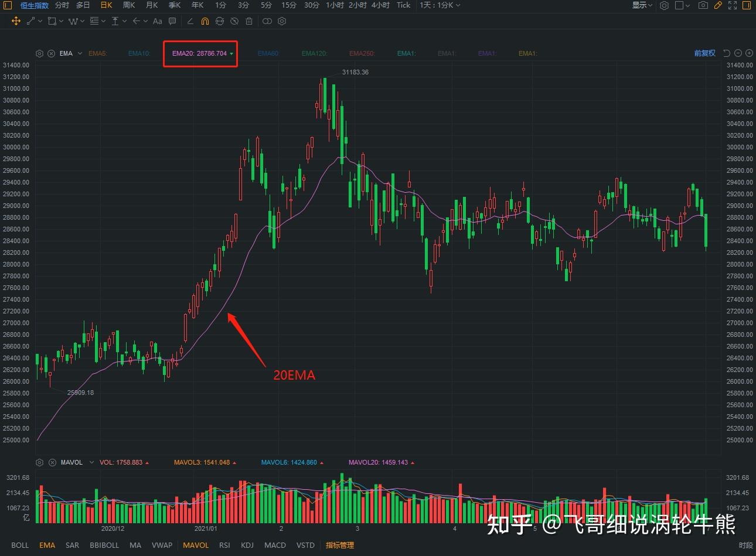Switch to 多日 multi-day tab

click(83, 5)
